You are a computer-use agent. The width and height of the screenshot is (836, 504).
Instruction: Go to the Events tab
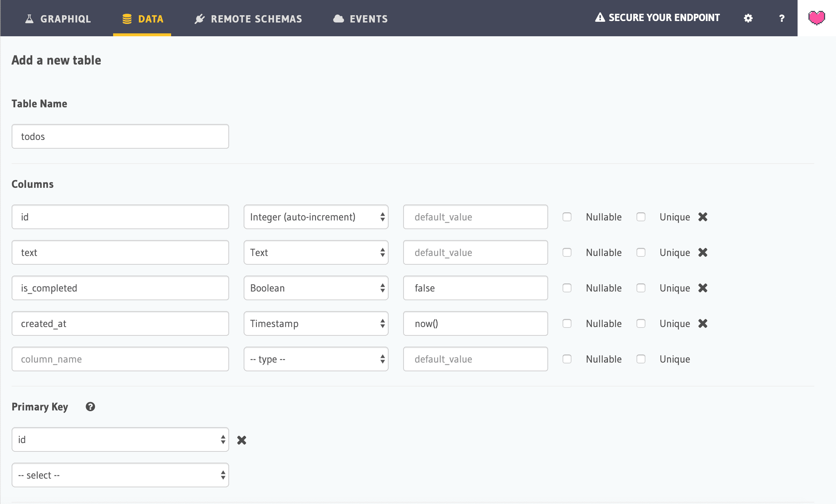360,19
